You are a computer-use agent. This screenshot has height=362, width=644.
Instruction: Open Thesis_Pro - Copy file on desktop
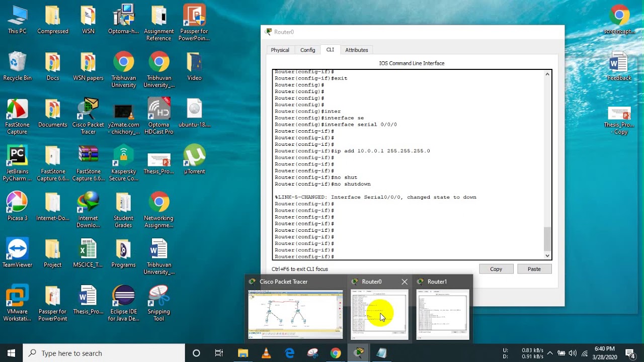(x=619, y=120)
